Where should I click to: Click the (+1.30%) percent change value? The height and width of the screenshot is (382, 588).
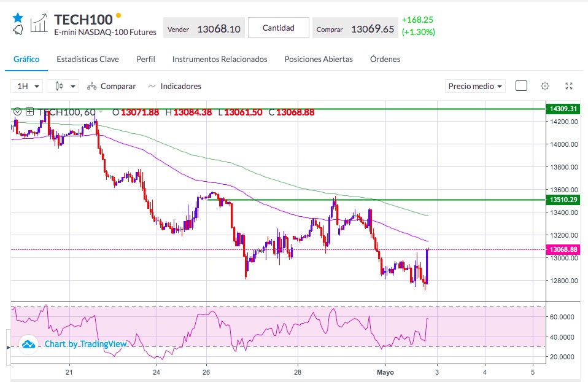(419, 32)
